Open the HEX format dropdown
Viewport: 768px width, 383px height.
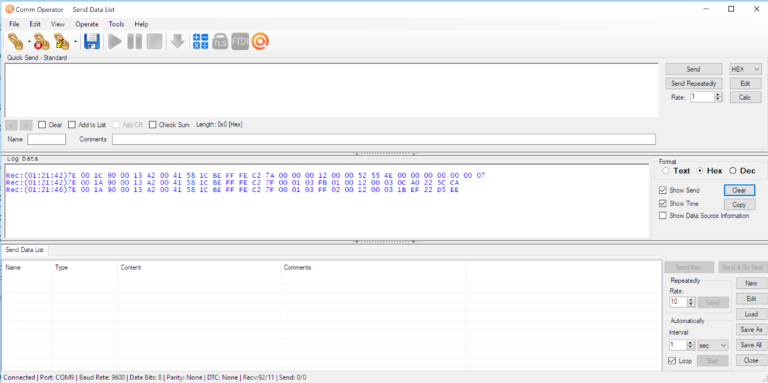745,70
